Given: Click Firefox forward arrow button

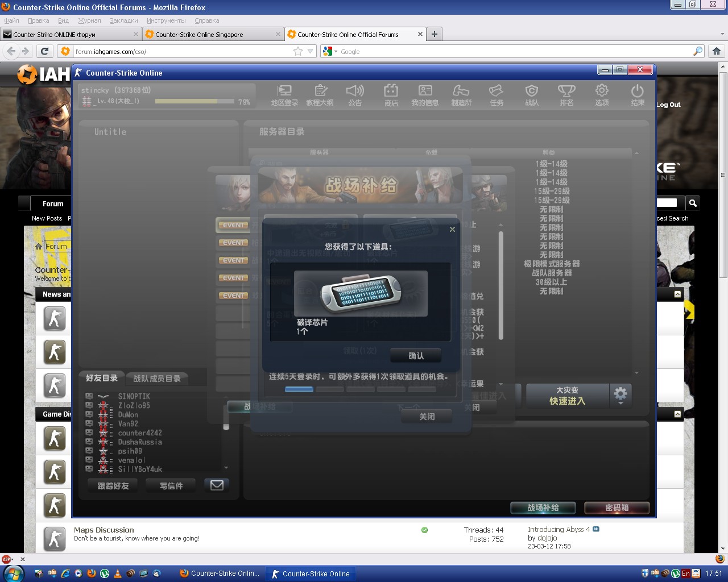Looking at the screenshot, I should (x=26, y=51).
